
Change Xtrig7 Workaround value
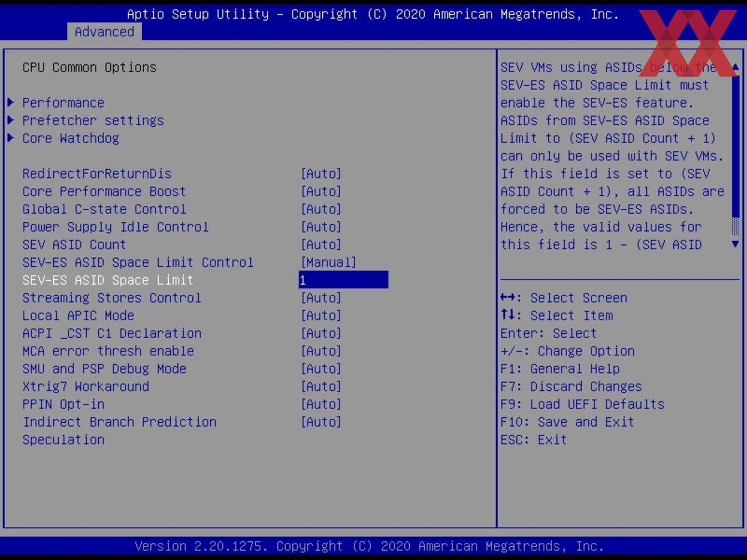coord(321,387)
